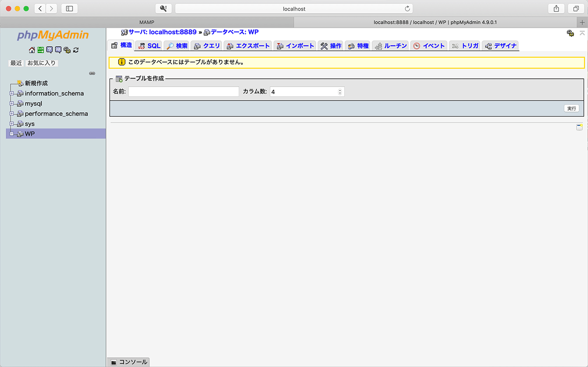Screen dimensions: 588x367
Task: Open the コンソール console bar
Action: [128, 362]
